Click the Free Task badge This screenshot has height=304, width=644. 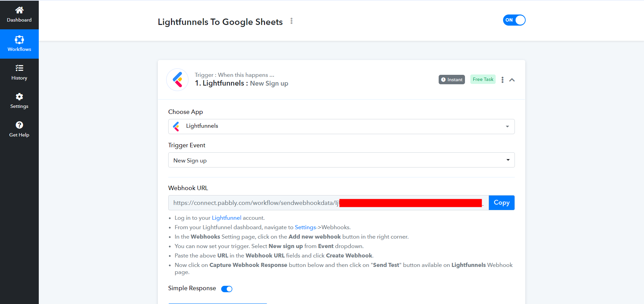tap(483, 79)
